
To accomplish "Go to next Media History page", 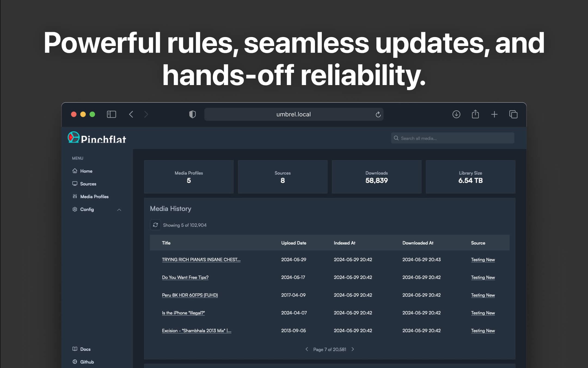I will point(353,349).
